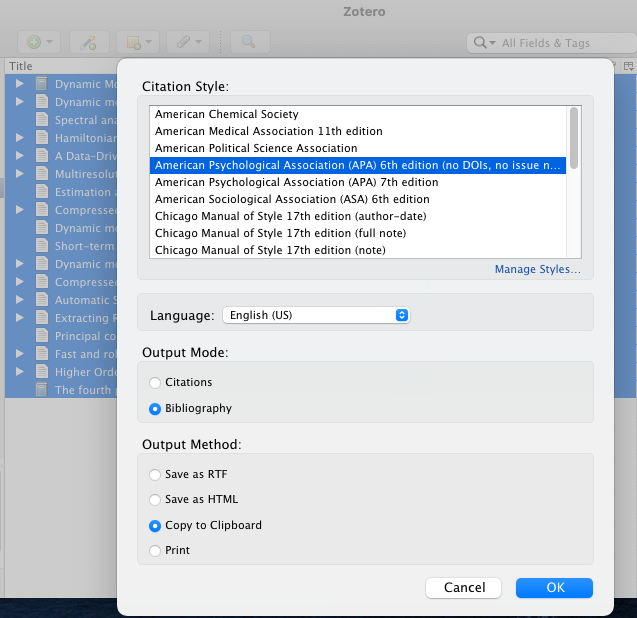
Task: Select Chicago 17th edition (note)
Action: click(x=358, y=250)
